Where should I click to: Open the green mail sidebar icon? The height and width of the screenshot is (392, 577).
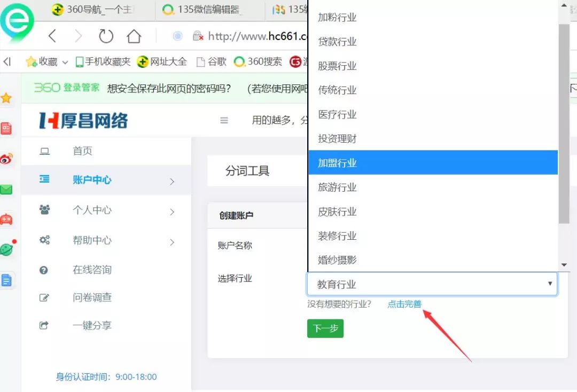(x=6, y=190)
